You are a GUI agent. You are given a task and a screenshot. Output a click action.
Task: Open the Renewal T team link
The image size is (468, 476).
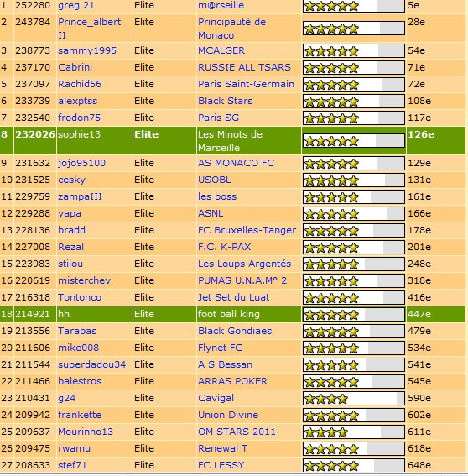(x=222, y=448)
